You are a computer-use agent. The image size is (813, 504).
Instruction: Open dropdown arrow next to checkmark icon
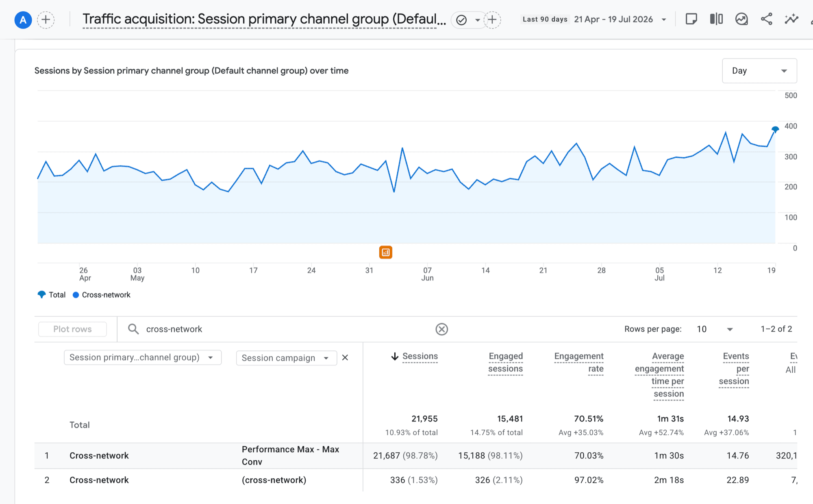pyautogui.click(x=478, y=20)
